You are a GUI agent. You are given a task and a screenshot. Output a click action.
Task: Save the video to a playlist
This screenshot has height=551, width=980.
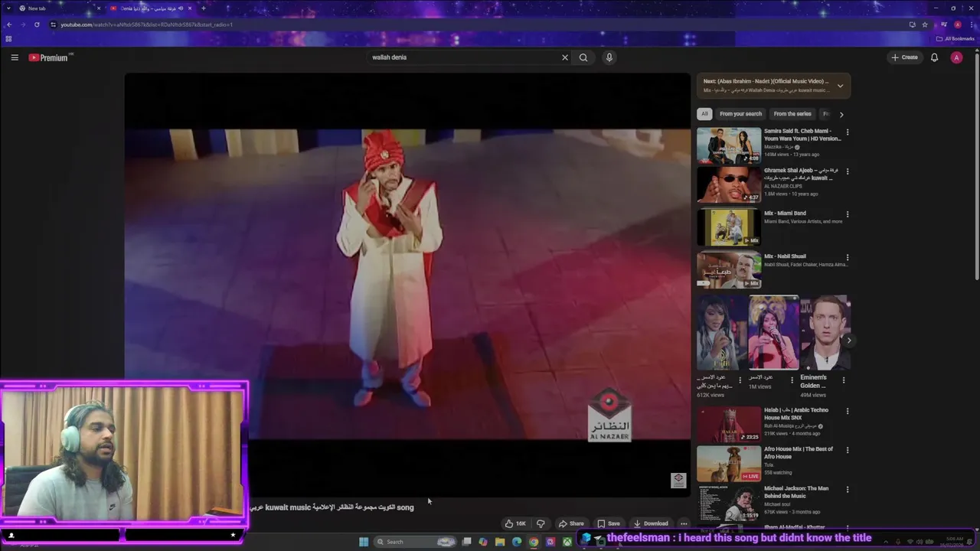pyautogui.click(x=609, y=523)
